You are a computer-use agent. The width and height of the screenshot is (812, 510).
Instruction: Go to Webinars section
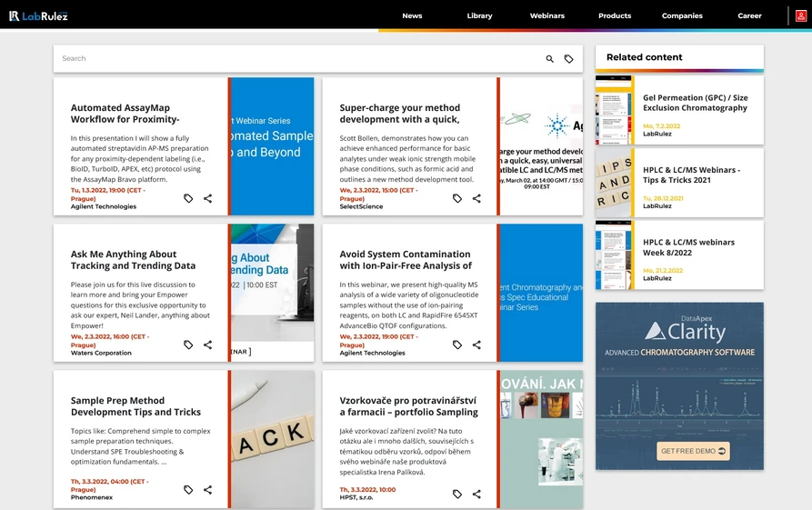pos(546,16)
